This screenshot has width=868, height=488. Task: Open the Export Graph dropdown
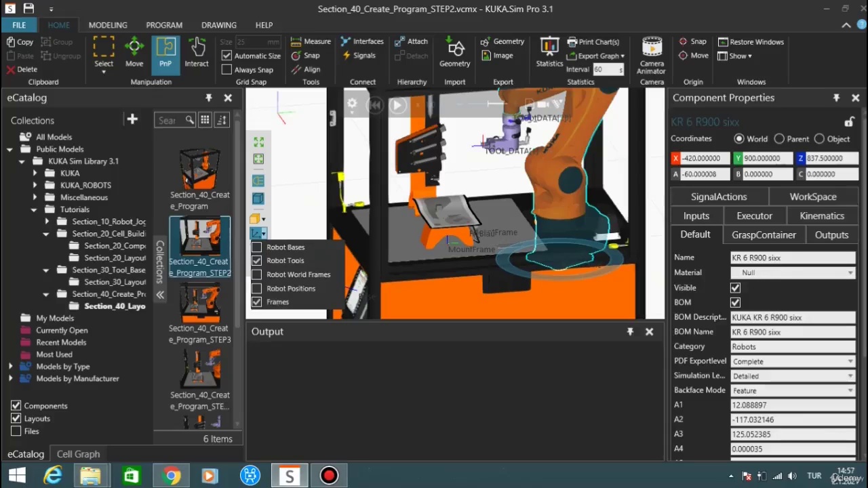(x=595, y=56)
